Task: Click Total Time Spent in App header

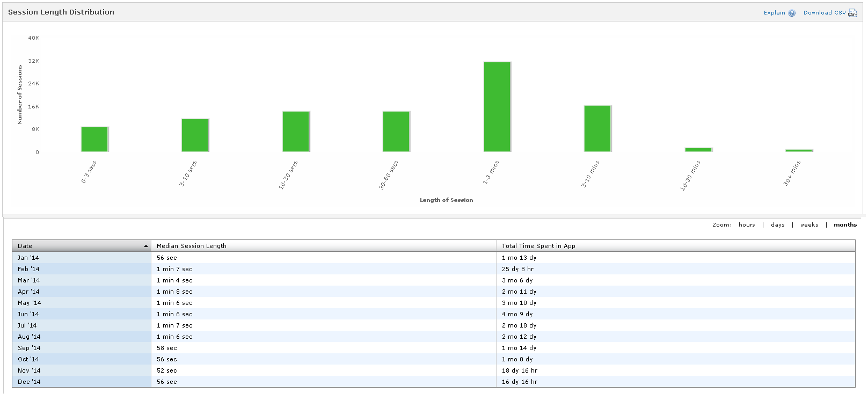Action: pos(676,246)
